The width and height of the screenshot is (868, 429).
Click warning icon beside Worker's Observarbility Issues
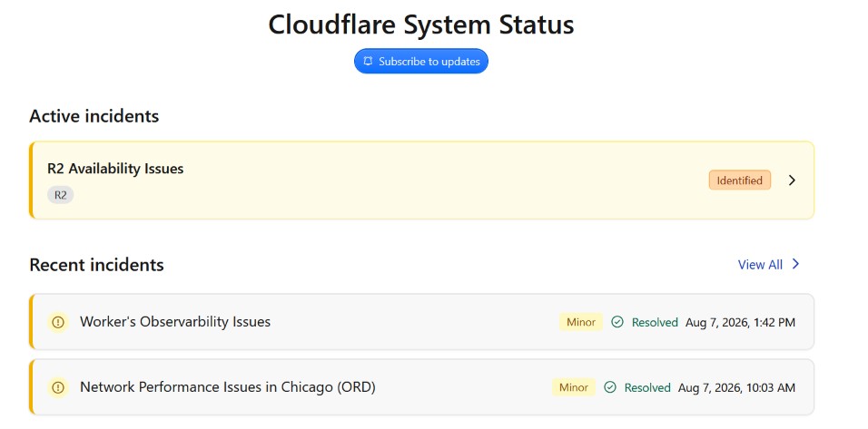pos(57,322)
